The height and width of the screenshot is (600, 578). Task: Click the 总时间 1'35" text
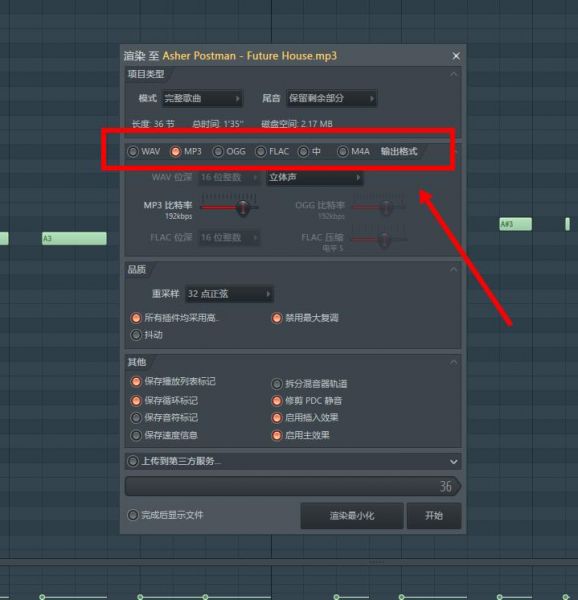pos(218,124)
